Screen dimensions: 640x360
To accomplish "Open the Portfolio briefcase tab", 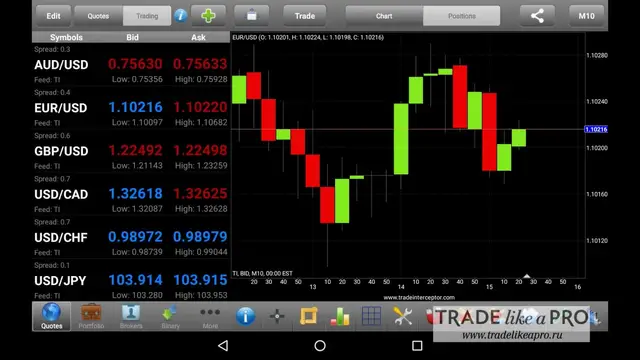I will pyautogui.click(x=91, y=316).
